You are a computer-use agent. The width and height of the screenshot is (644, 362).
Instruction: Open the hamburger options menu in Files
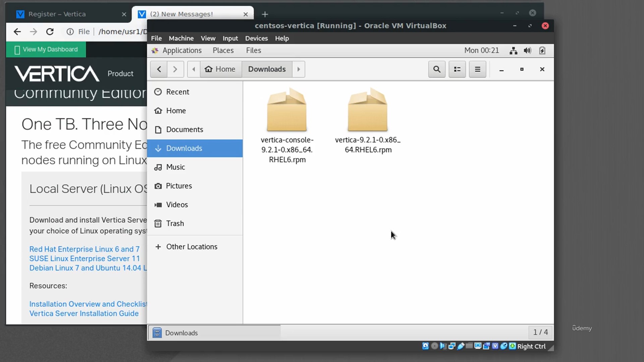478,69
